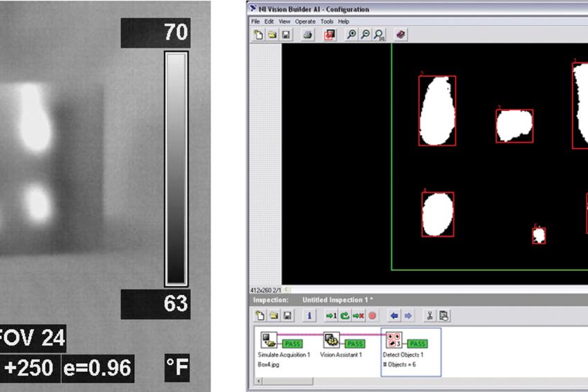Click the blue information 'i' icon
588x392 pixels.
click(309, 315)
